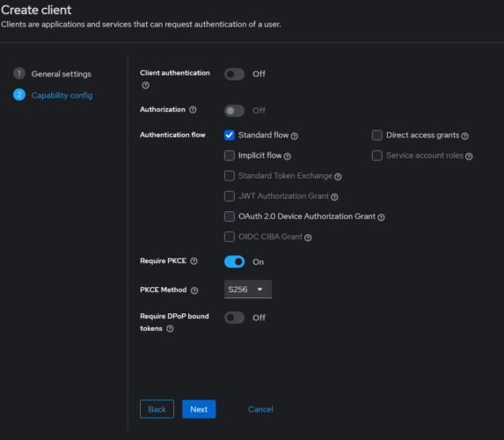Show help for Standard flow
504x440 pixels.
pos(295,136)
